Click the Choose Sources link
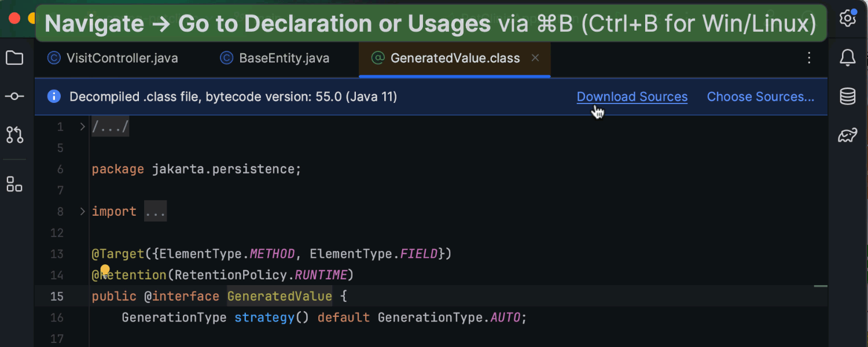This screenshot has width=868, height=347. (760, 97)
